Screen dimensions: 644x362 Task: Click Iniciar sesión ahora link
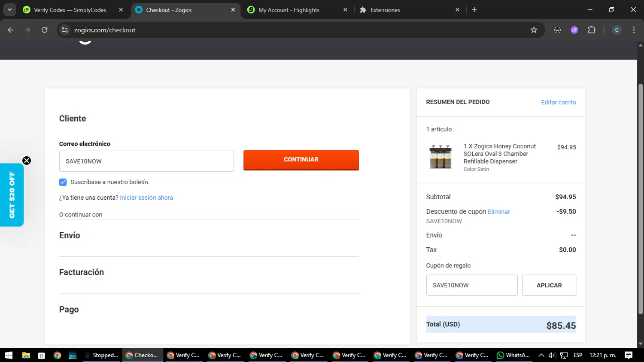coord(146,198)
